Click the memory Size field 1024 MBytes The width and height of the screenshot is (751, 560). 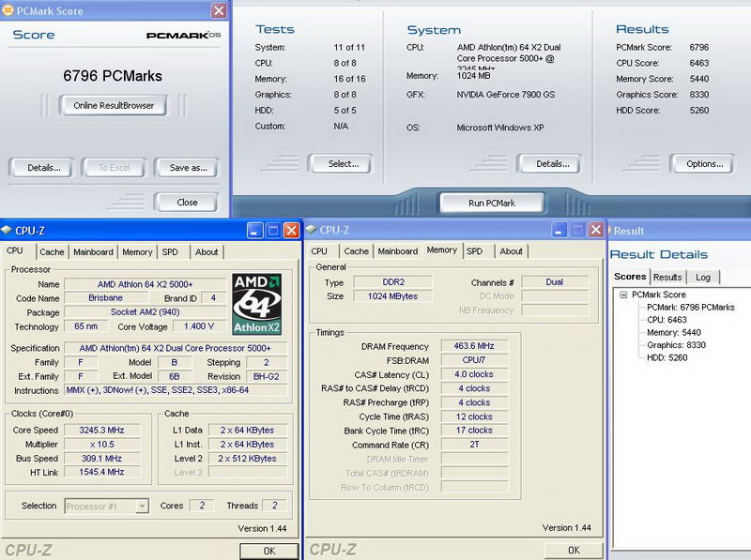[392, 296]
